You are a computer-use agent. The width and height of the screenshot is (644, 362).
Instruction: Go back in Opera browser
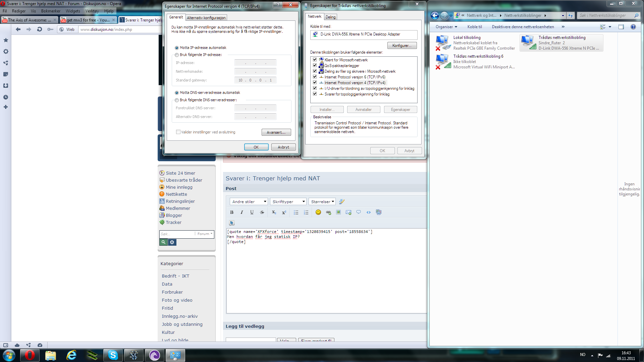(x=18, y=29)
